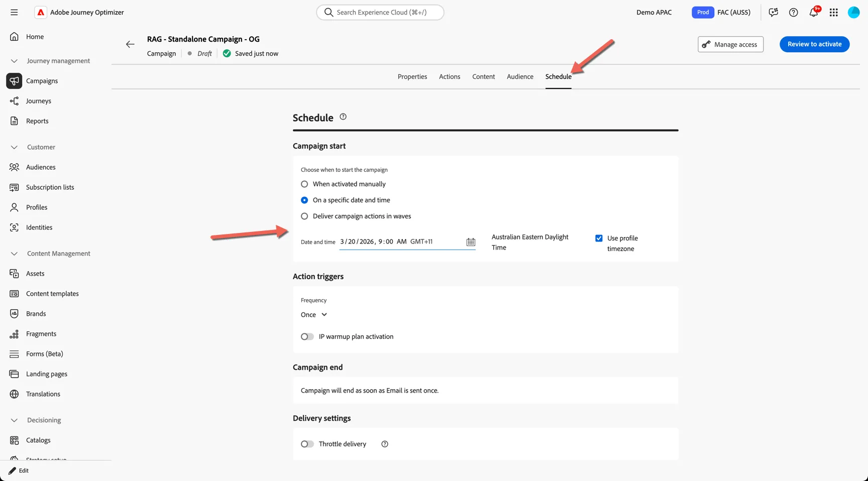Screen dimensions: 868x481
Task: Open the user profile avatar
Action: click(x=854, y=13)
